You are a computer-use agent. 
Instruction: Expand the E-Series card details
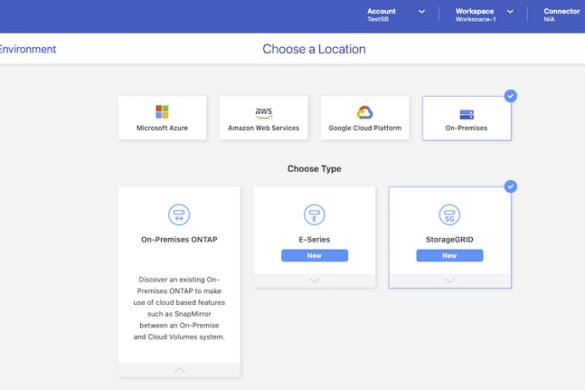(314, 281)
